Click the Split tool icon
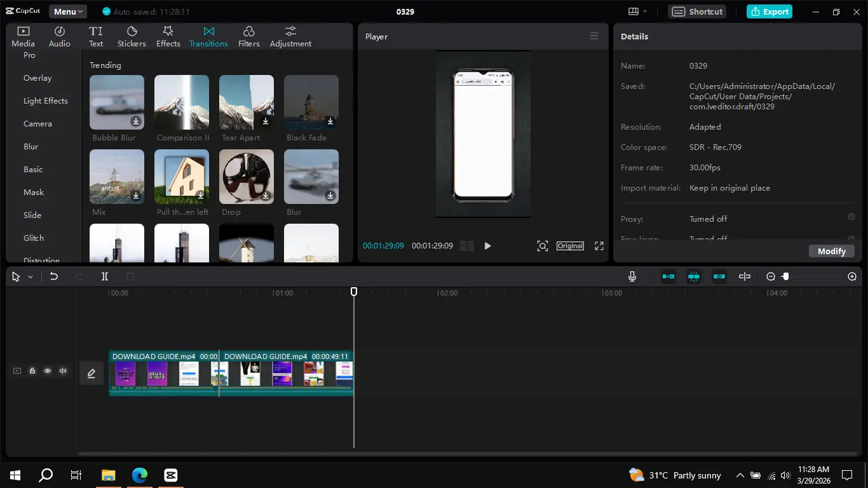This screenshot has width=868, height=488. [105, 276]
